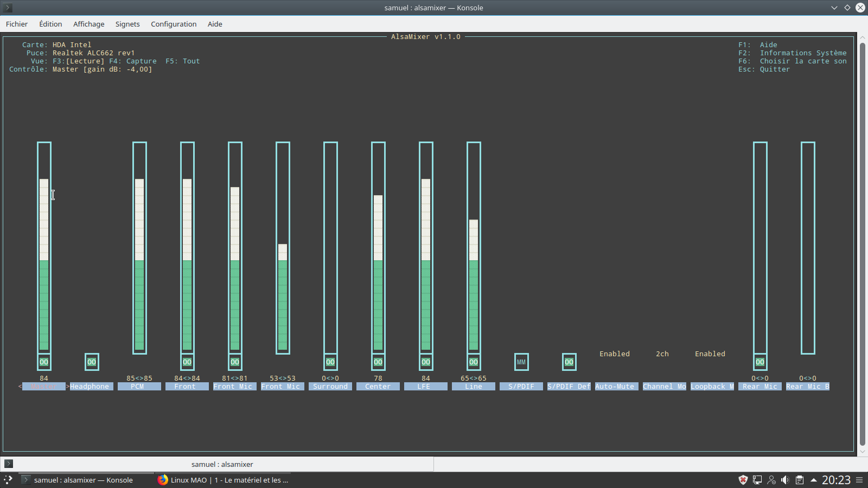The height and width of the screenshot is (488, 868).
Task: Click the Center channel label
Action: click(378, 386)
